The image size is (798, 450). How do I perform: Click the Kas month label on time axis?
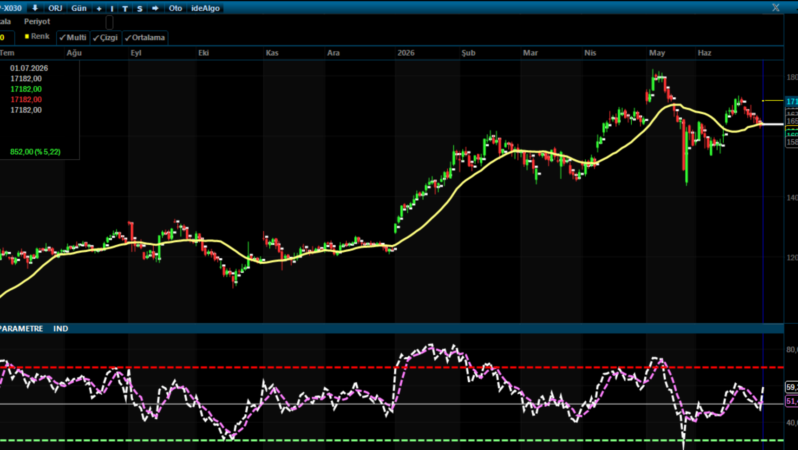[272, 53]
